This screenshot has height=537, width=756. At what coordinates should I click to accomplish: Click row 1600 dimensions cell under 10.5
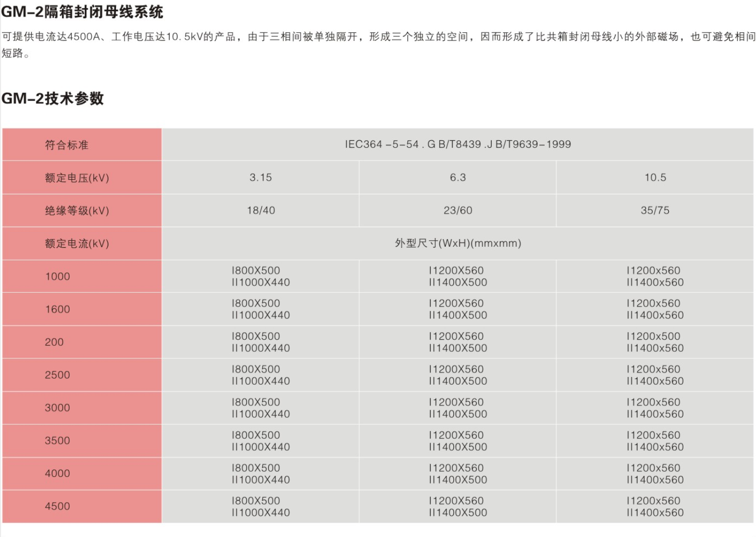[x=655, y=309]
